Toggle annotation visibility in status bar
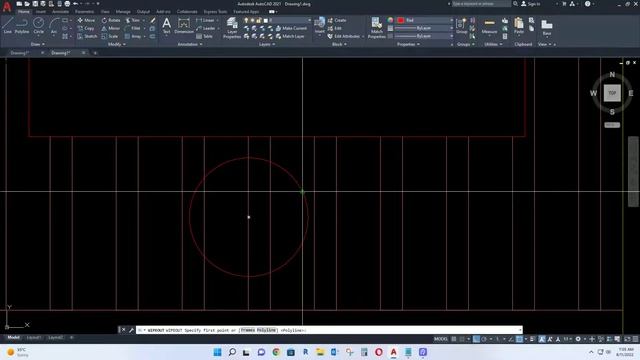The width and height of the screenshot is (640, 360). (x=542, y=339)
